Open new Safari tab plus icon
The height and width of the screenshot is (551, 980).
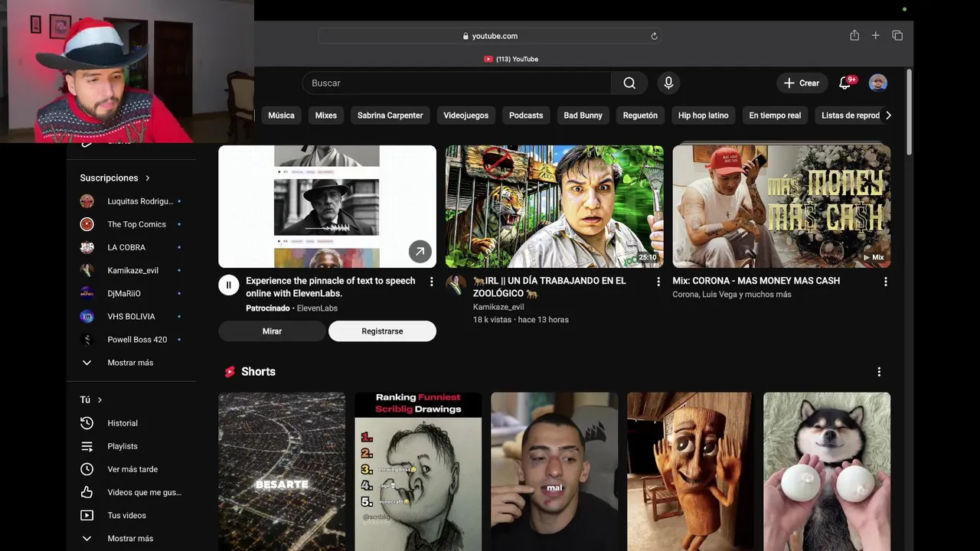(x=876, y=35)
